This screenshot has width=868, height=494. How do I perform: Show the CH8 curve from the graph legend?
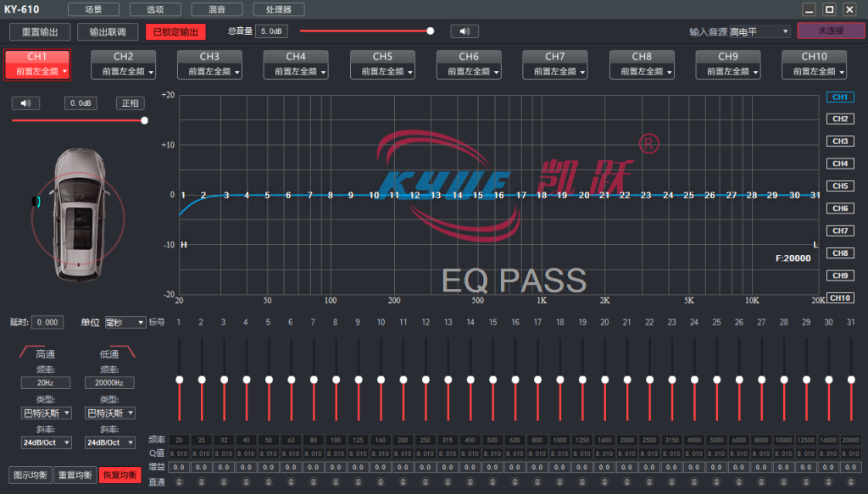(x=840, y=253)
